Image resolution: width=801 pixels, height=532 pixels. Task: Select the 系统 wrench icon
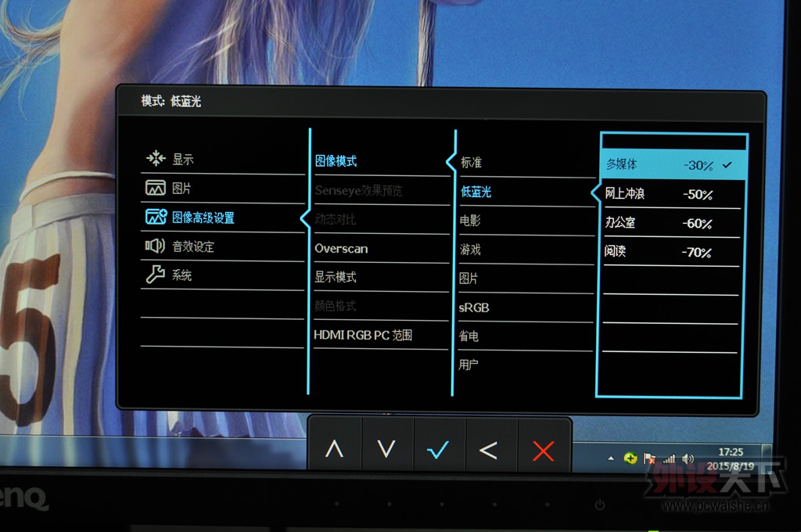(x=156, y=275)
